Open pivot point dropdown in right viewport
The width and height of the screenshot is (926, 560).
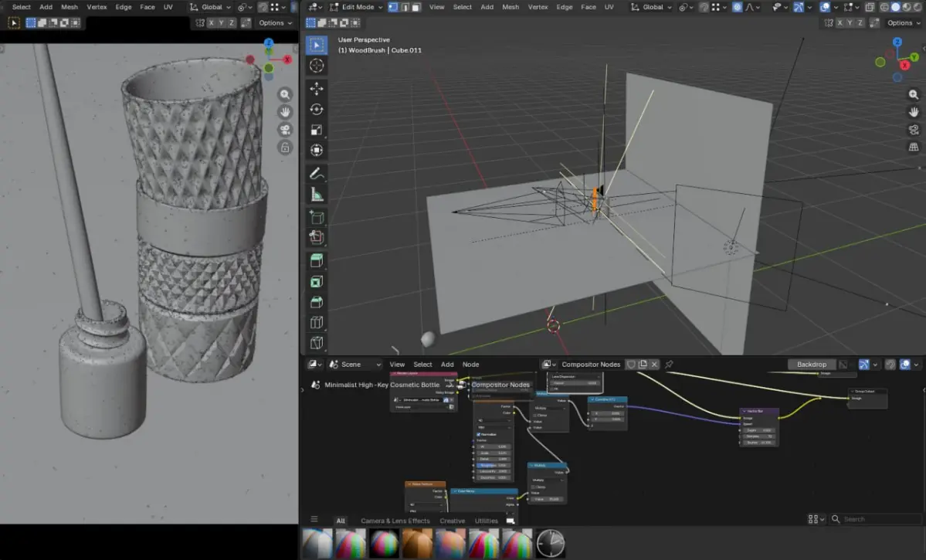685,7
